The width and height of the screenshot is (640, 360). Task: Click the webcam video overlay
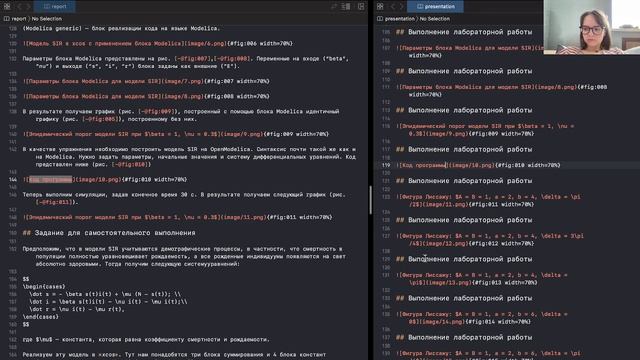(x=592, y=27)
